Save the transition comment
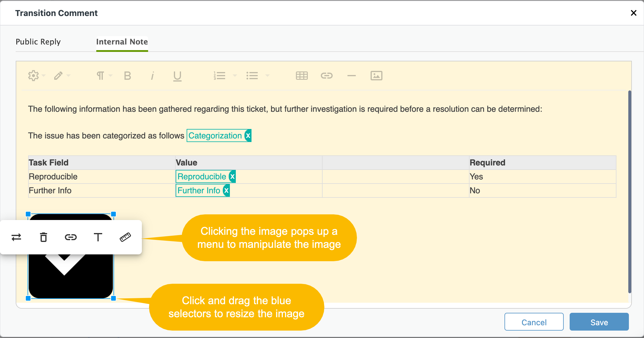 coord(599,322)
